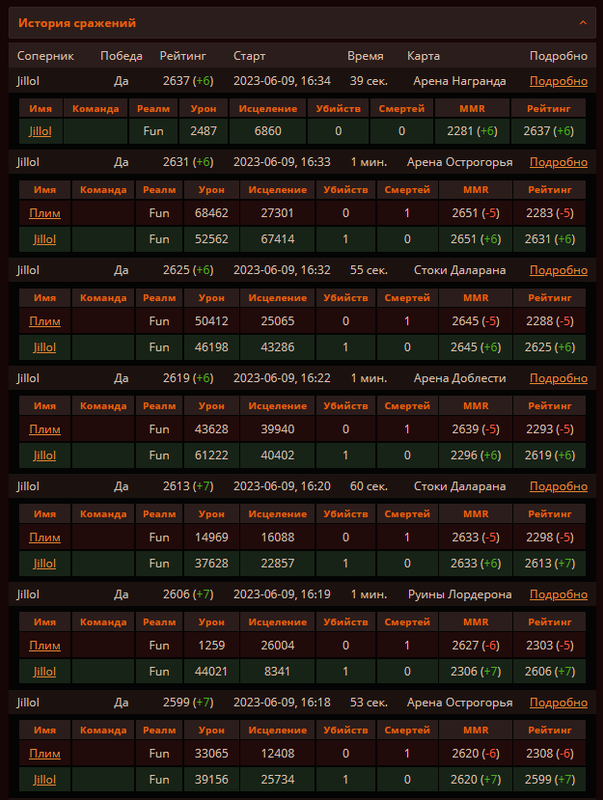Collapse the История сражений panel chevron
This screenshot has width=603, height=800.
[583, 23]
